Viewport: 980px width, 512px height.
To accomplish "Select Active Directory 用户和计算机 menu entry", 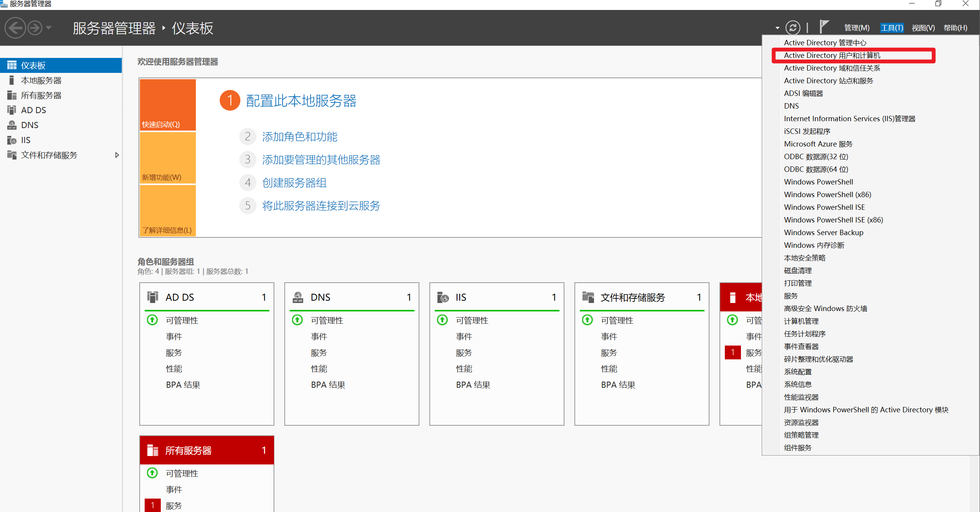I will [x=832, y=55].
